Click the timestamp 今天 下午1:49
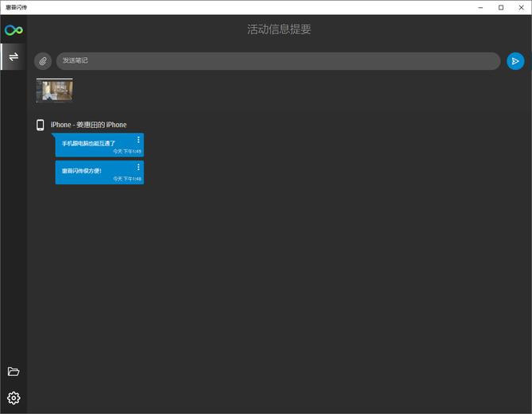The image size is (532, 414). [127, 151]
